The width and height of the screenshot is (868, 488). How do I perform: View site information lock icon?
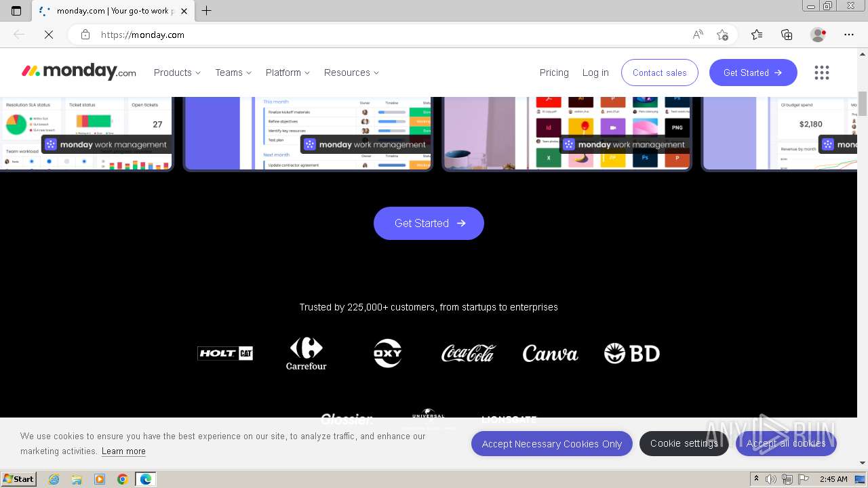[x=85, y=35]
